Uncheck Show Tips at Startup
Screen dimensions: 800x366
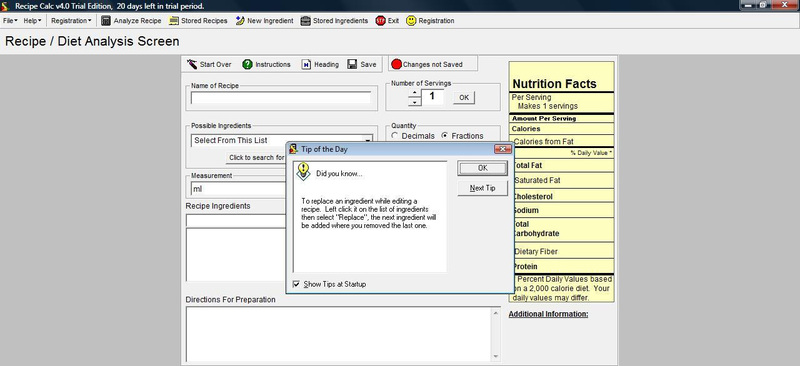tap(296, 284)
